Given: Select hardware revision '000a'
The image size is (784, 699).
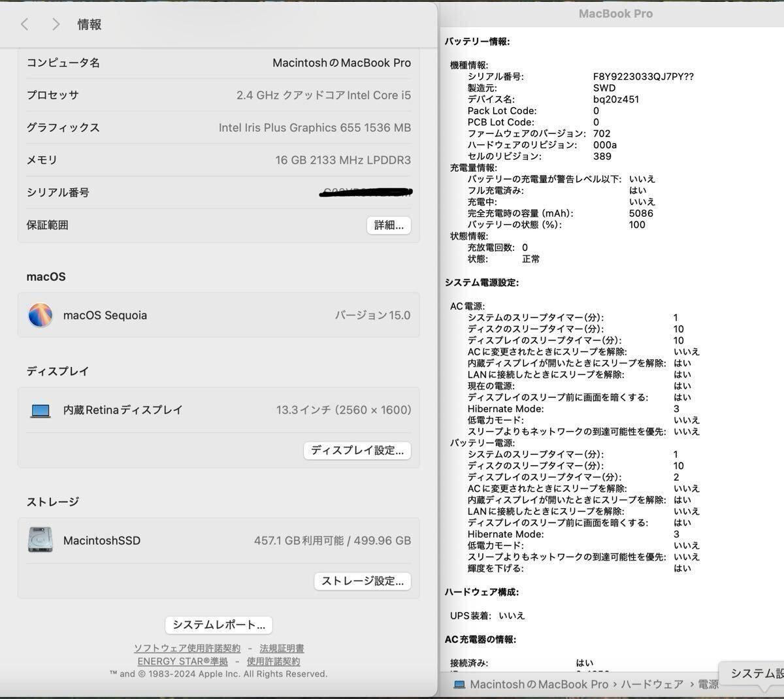Looking at the screenshot, I should click(605, 145).
